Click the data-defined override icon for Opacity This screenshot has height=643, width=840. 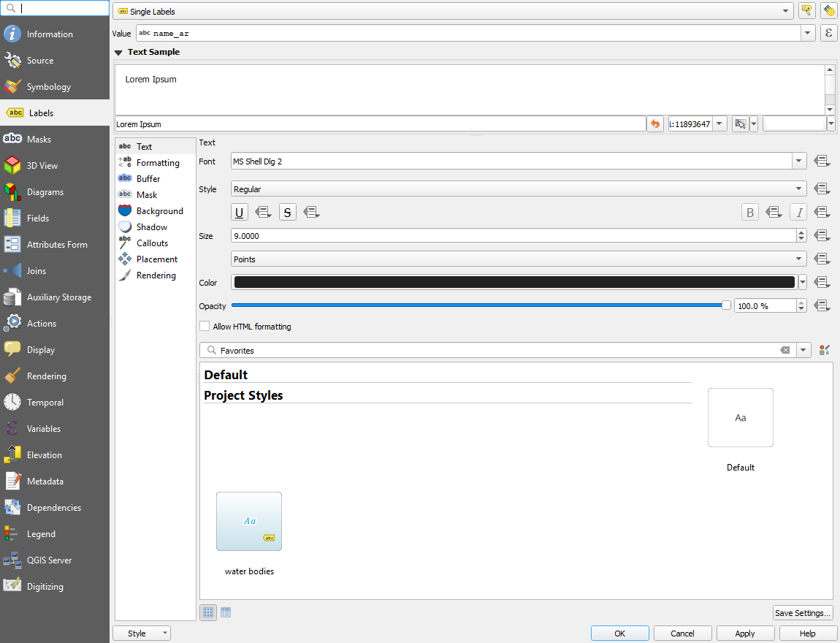[x=822, y=305]
